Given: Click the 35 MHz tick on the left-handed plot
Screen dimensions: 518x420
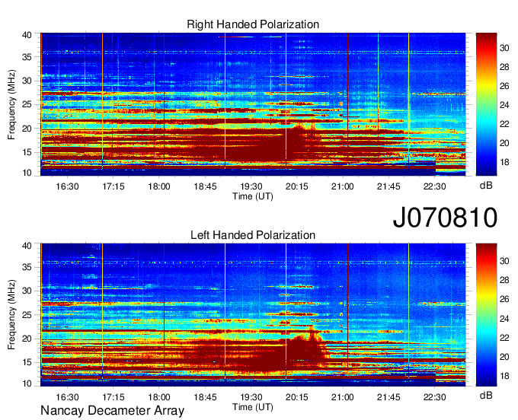Looking at the screenshot, I should tap(27, 267).
